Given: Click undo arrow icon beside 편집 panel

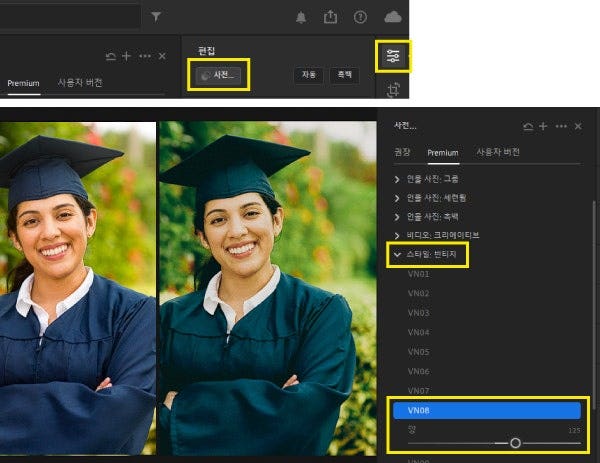Looking at the screenshot, I should (111, 57).
